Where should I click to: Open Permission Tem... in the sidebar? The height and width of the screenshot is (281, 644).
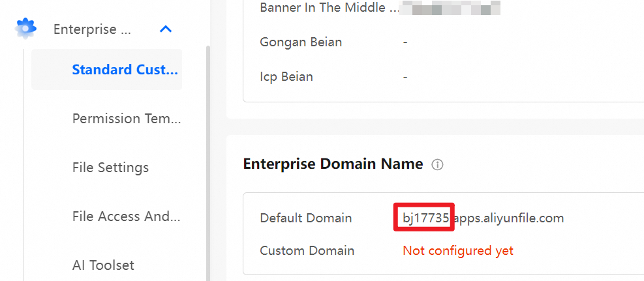point(126,119)
